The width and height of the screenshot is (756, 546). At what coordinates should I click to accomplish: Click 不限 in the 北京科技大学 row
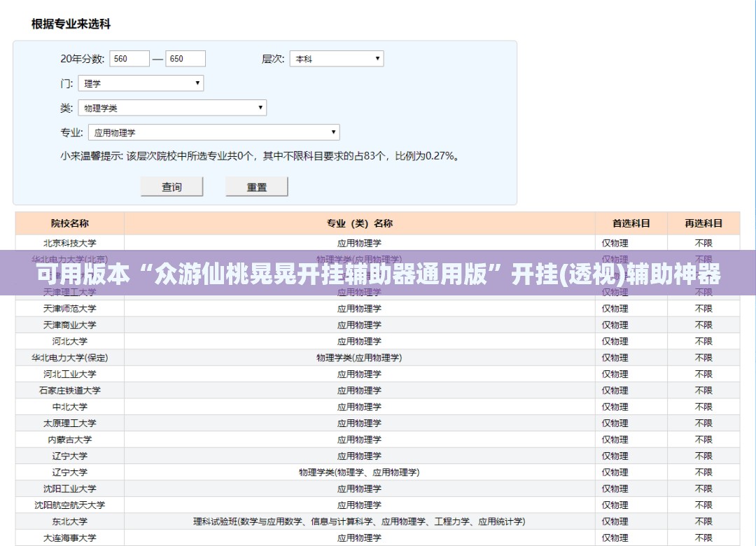pos(703,243)
